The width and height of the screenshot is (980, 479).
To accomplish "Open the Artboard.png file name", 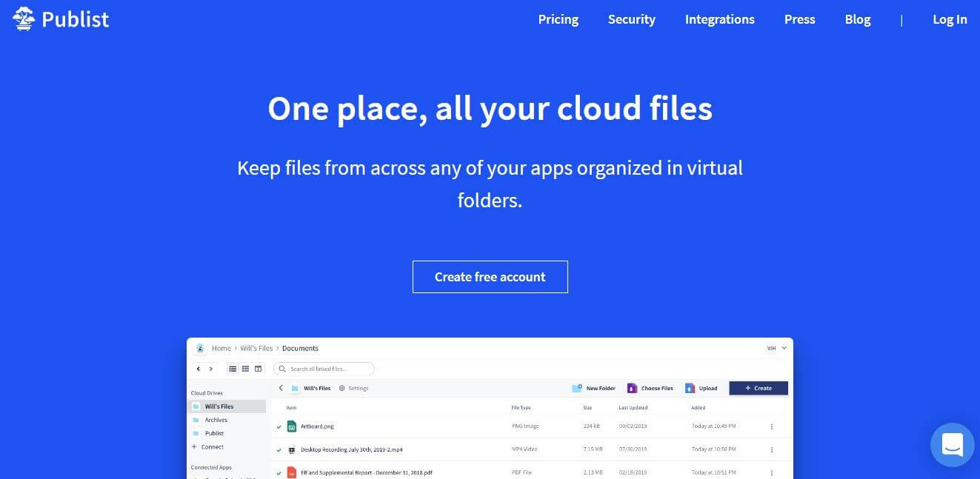I will (317, 426).
